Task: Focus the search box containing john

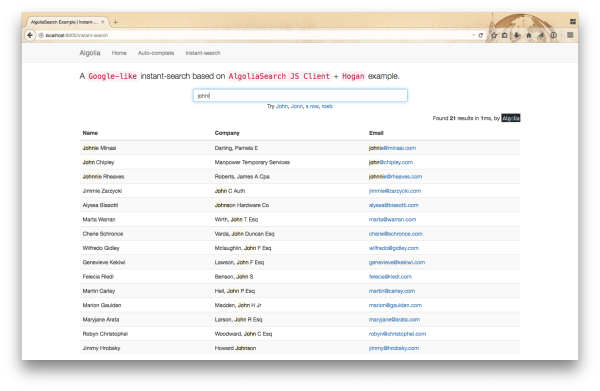Action: 300,95
